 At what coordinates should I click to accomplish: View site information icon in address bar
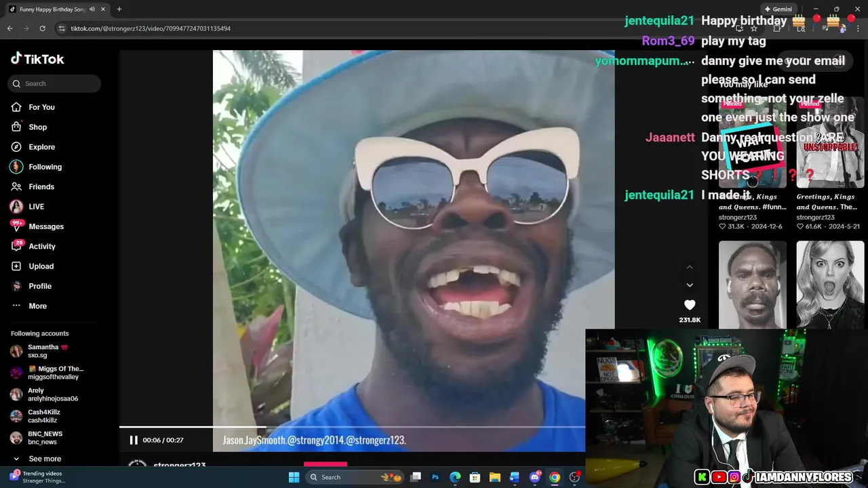tap(62, 28)
